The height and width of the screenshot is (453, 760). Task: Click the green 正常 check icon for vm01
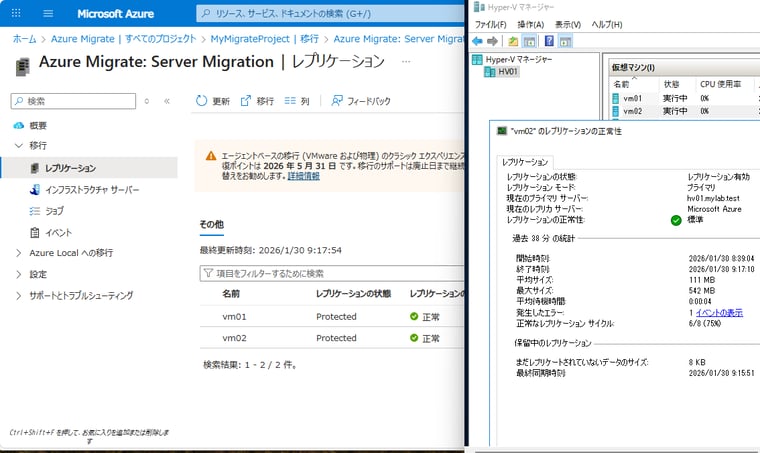414,316
